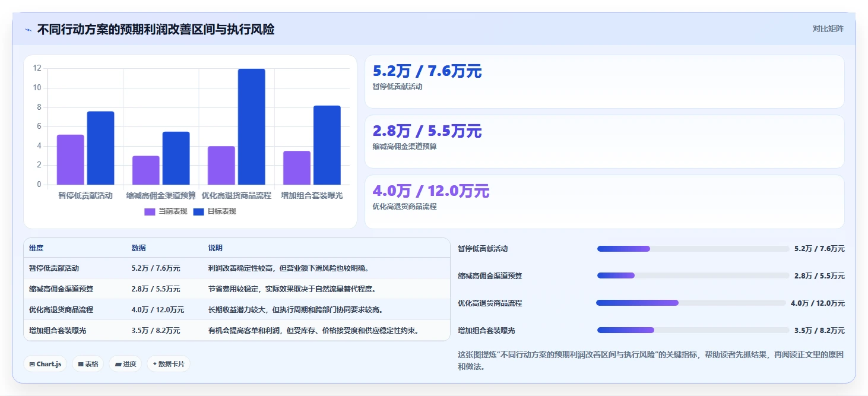Click progress value 3.5万 / 8.2万元
This screenshot has width=868, height=396.
(819, 331)
